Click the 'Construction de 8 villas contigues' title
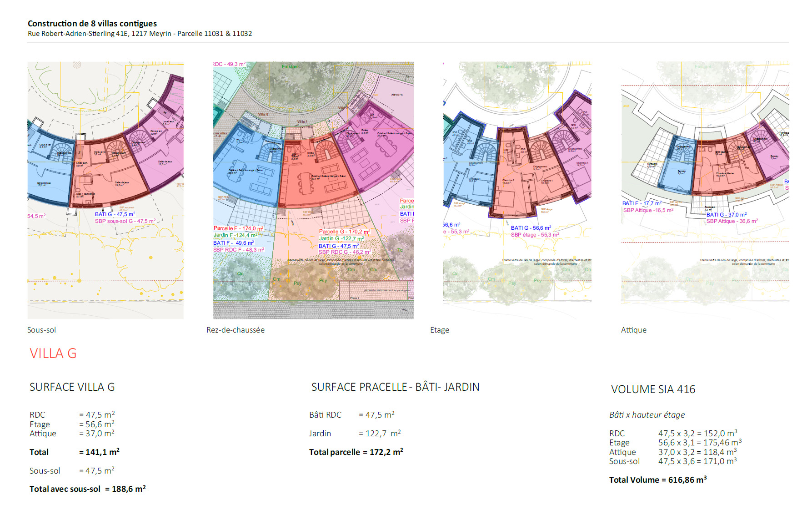Image resolution: width=812 pixels, height=515 pixels. click(x=92, y=24)
